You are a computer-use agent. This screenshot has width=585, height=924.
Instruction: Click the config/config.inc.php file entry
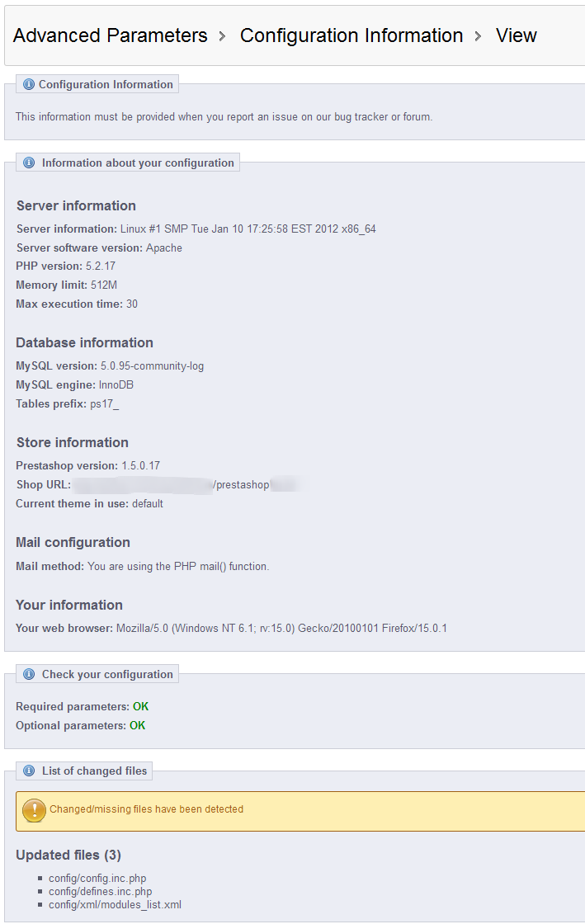point(97,879)
